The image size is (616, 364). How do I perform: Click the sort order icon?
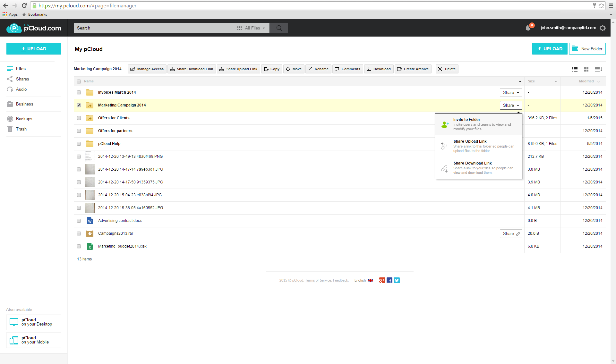[598, 69]
